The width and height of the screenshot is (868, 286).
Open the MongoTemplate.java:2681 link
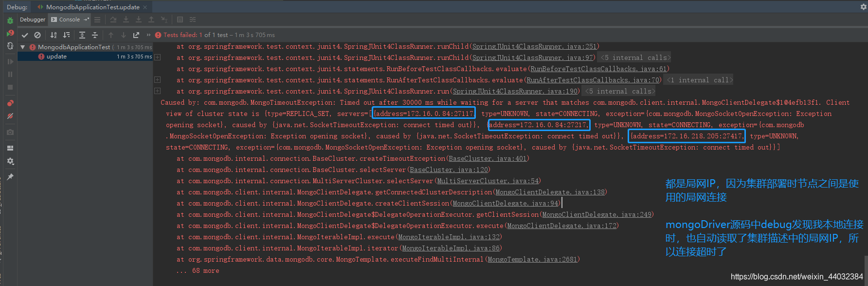[532, 260]
